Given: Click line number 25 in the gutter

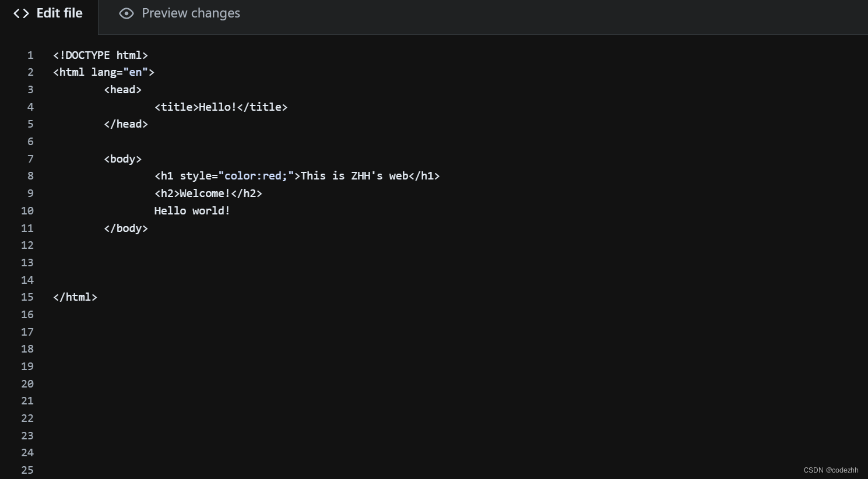Looking at the screenshot, I should 27,470.
